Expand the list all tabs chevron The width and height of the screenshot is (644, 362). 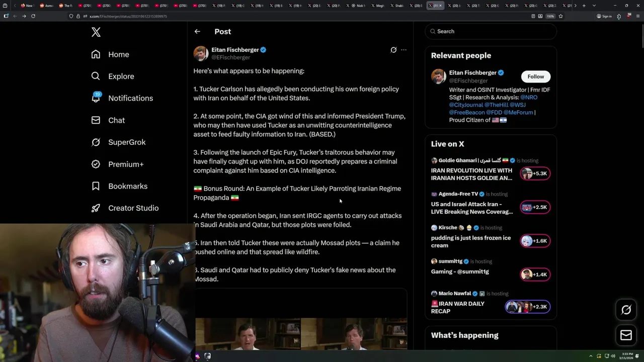tap(594, 6)
